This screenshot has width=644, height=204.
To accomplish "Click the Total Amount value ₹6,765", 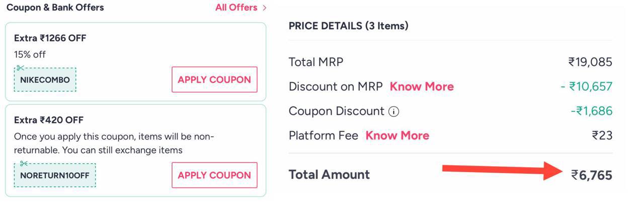I will (x=592, y=175).
